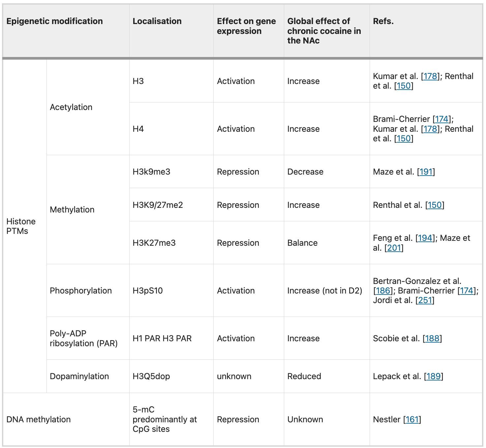Select the H3Q5dop localisation cell
Viewport: 486px width, 448px height.
tap(151, 376)
